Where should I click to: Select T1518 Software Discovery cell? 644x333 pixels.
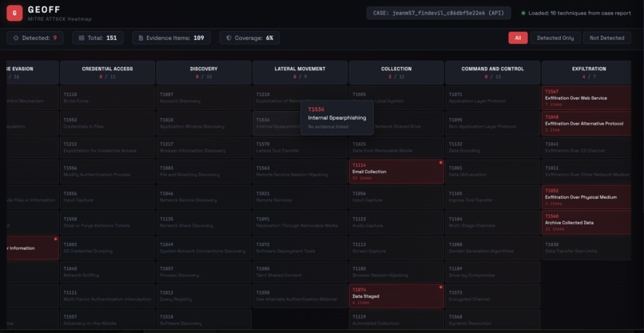(204, 320)
